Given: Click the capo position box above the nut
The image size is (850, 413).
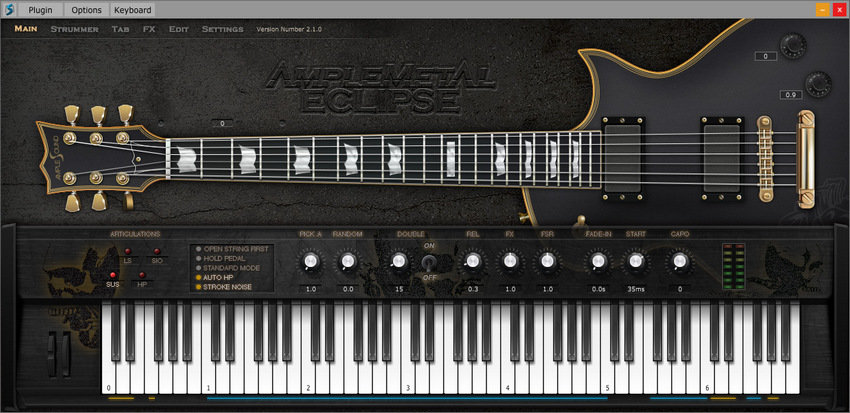Looking at the screenshot, I should 222,124.
